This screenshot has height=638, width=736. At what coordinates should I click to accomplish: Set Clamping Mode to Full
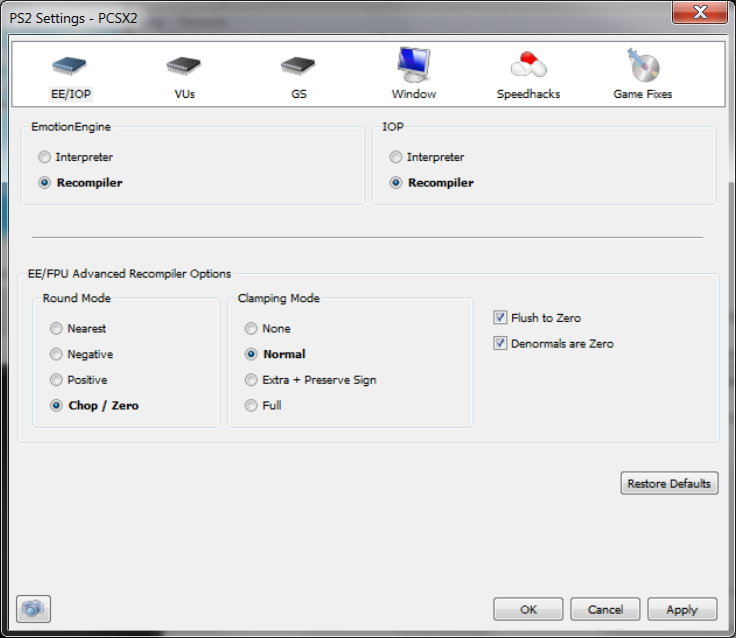coord(251,405)
